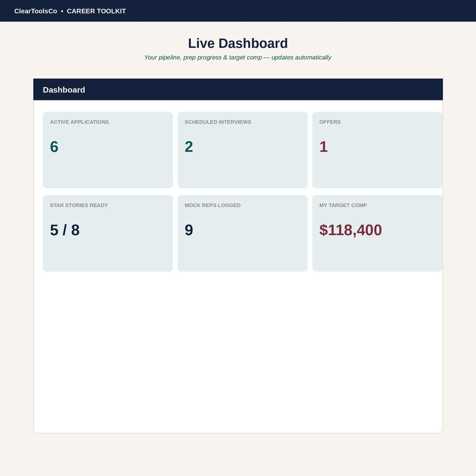Viewport: 476px width, 476px height.
Task: Open the Mock Reps Logged card
Action: (242, 233)
